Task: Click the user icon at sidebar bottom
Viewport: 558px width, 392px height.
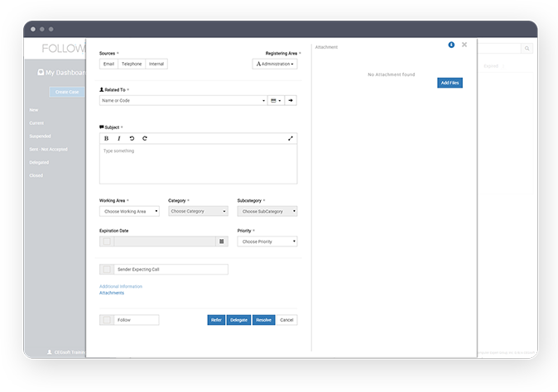Action: coord(50,351)
